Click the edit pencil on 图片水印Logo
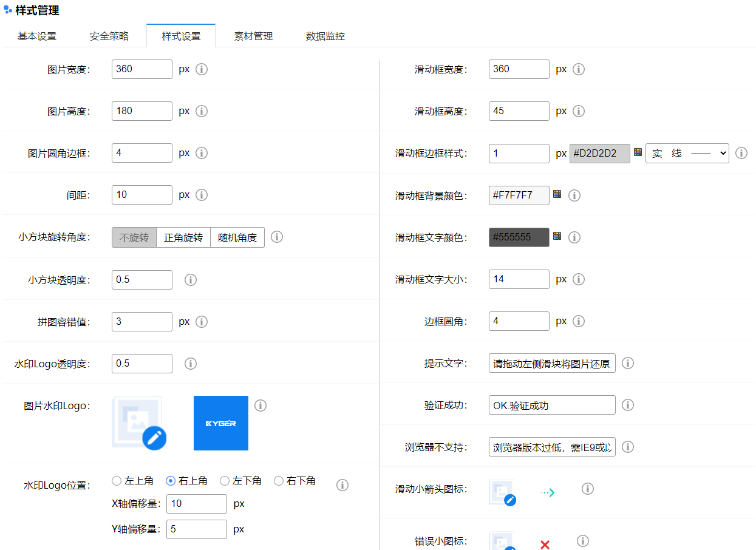This screenshot has width=756, height=550. (x=155, y=438)
